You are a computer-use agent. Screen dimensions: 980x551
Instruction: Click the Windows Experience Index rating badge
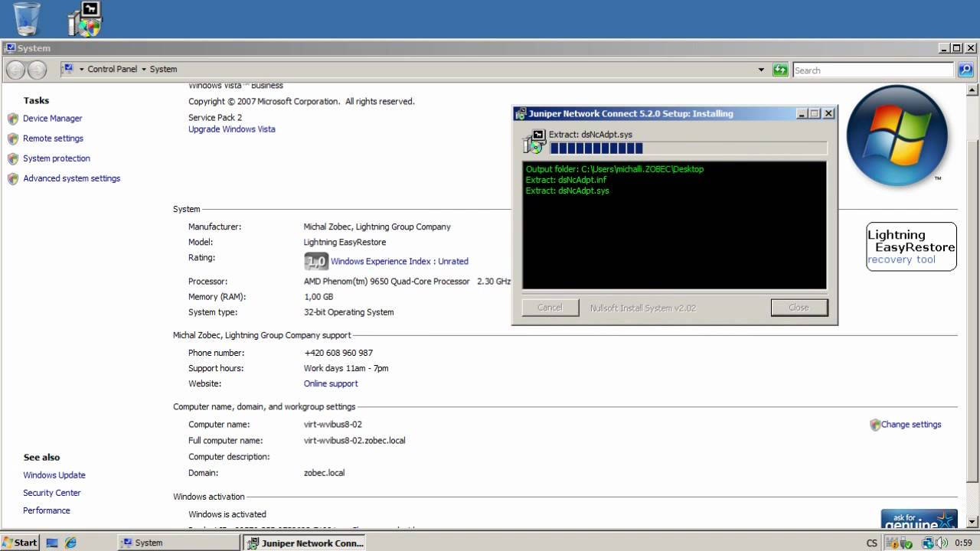point(316,262)
